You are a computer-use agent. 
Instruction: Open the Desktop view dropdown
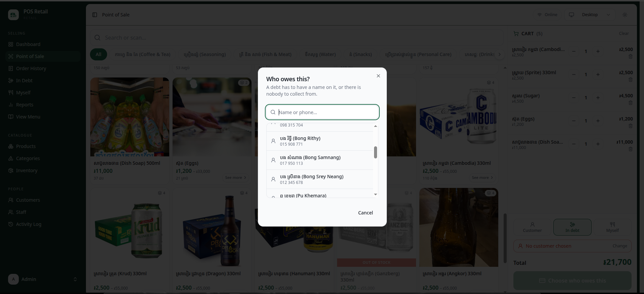590,15
